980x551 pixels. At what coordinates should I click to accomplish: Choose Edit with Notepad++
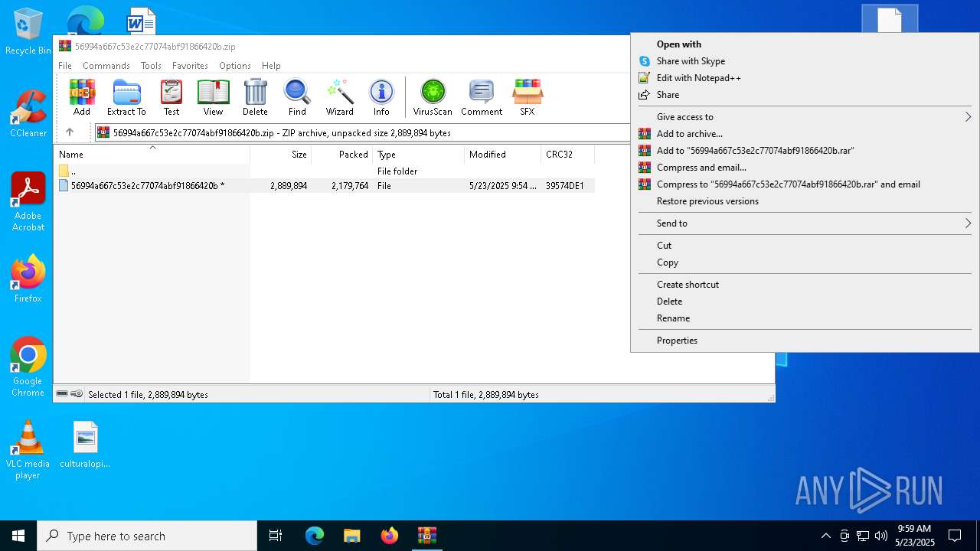[805, 78]
